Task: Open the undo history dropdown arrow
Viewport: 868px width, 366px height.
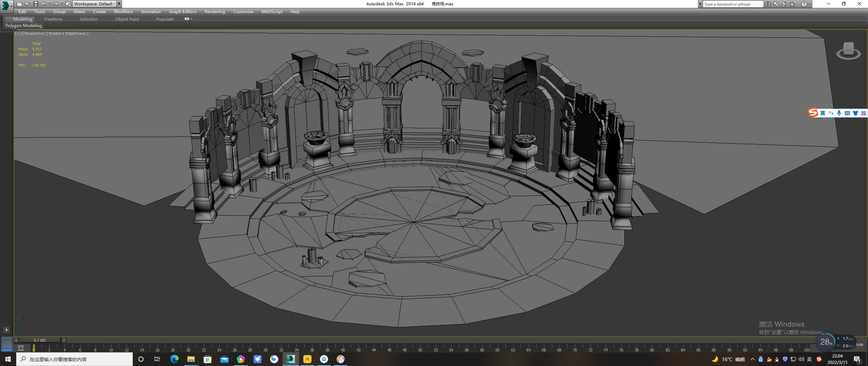Action: [49, 4]
